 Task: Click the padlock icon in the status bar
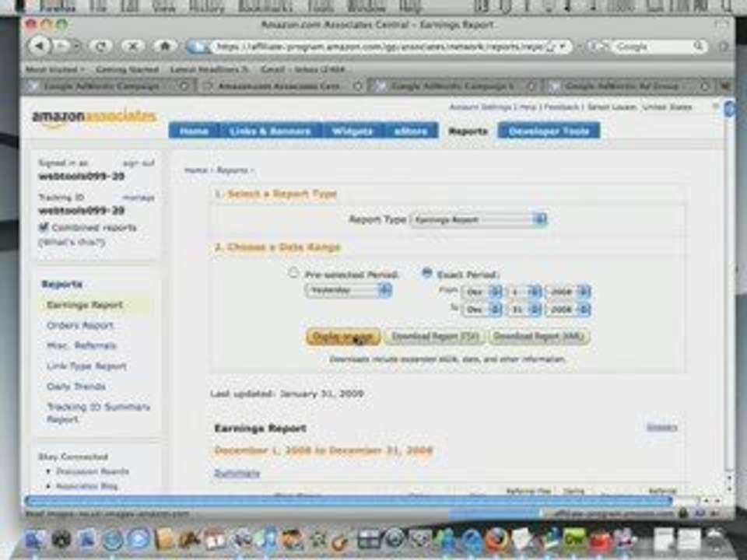pos(682,513)
